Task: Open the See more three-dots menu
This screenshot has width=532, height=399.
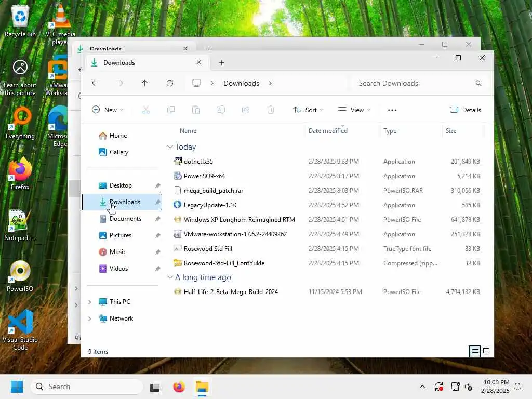Action: (392, 110)
